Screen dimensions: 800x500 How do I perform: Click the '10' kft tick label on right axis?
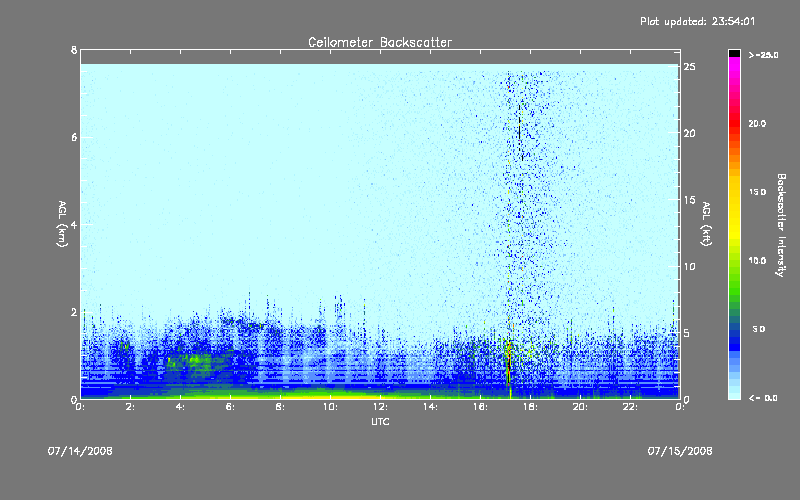click(x=690, y=266)
